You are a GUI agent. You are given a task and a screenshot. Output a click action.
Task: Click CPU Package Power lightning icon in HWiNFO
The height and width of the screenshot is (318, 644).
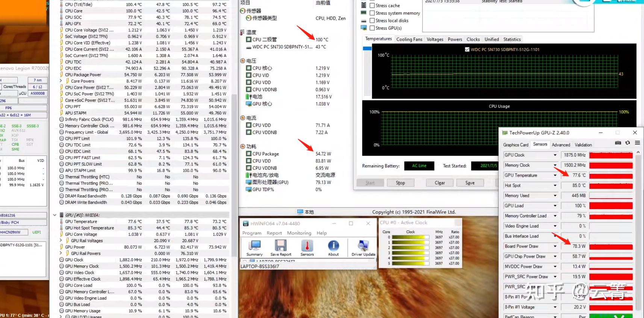click(61, 75)
